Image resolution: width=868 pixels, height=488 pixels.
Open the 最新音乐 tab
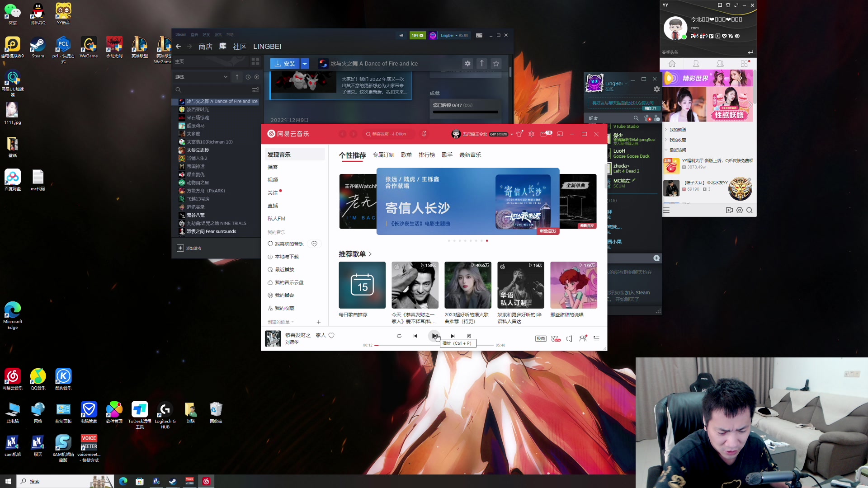point(470,155)
